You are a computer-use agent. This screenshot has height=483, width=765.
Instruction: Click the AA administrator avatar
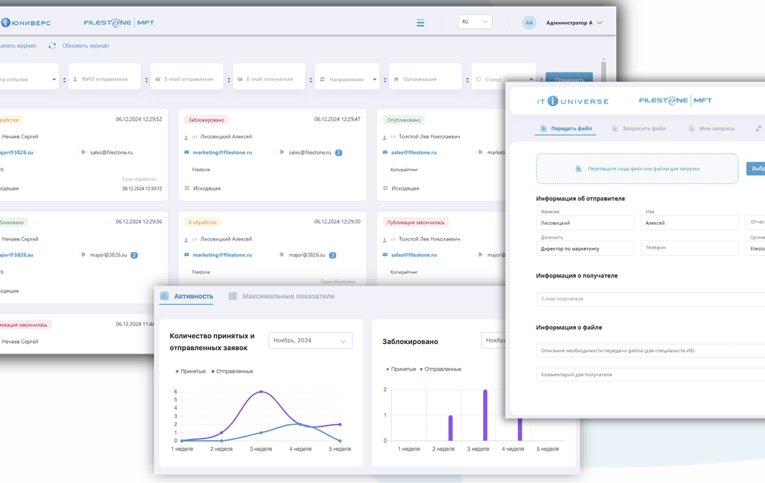529,23
